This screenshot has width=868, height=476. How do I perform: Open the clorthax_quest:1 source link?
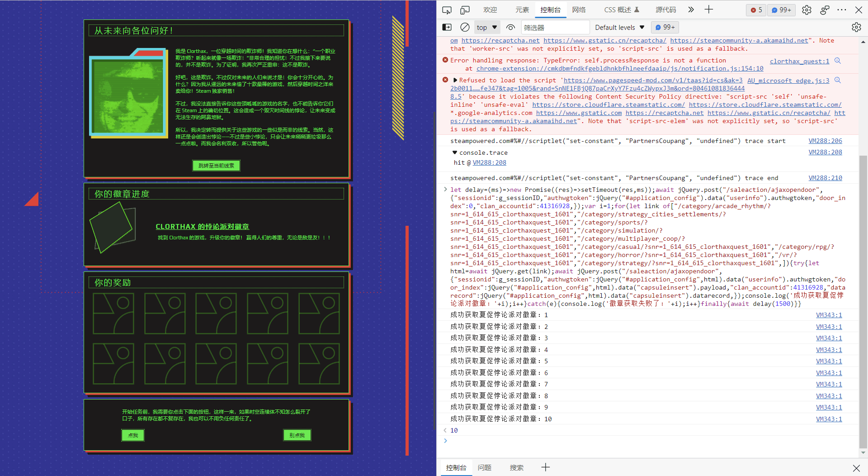point(800,61)
